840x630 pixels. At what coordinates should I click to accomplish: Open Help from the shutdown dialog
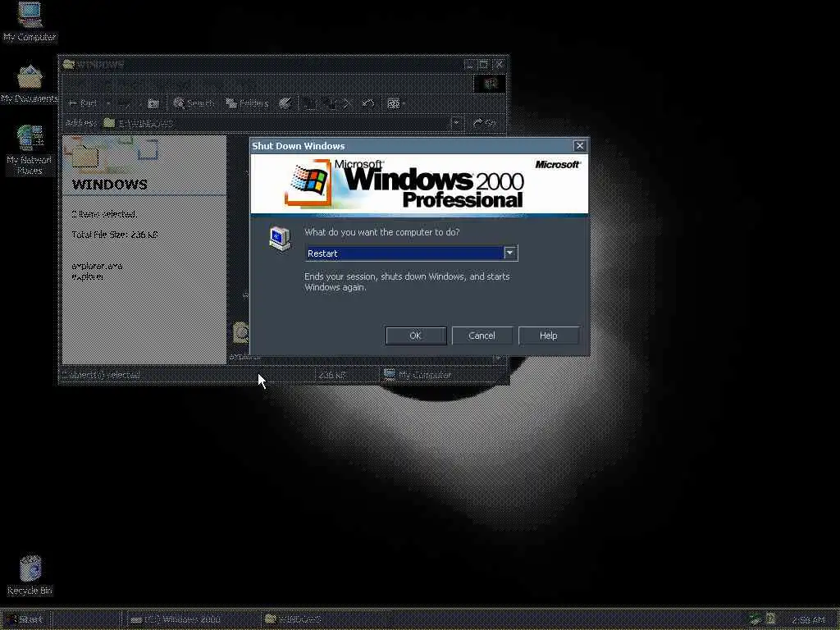(549, 336)
